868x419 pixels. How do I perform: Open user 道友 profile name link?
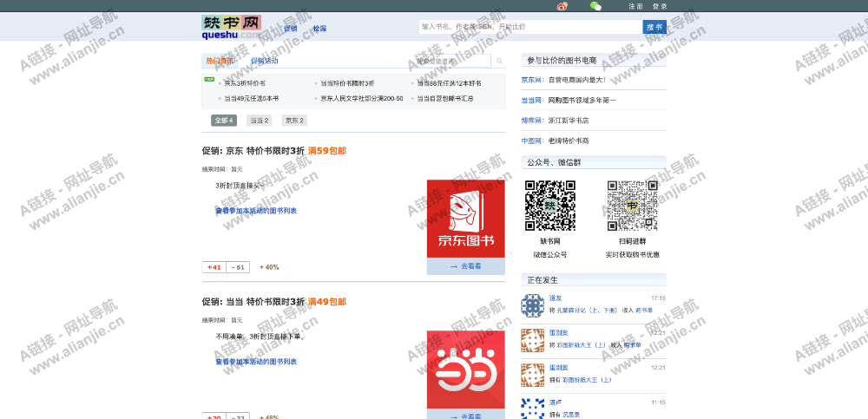556,298
